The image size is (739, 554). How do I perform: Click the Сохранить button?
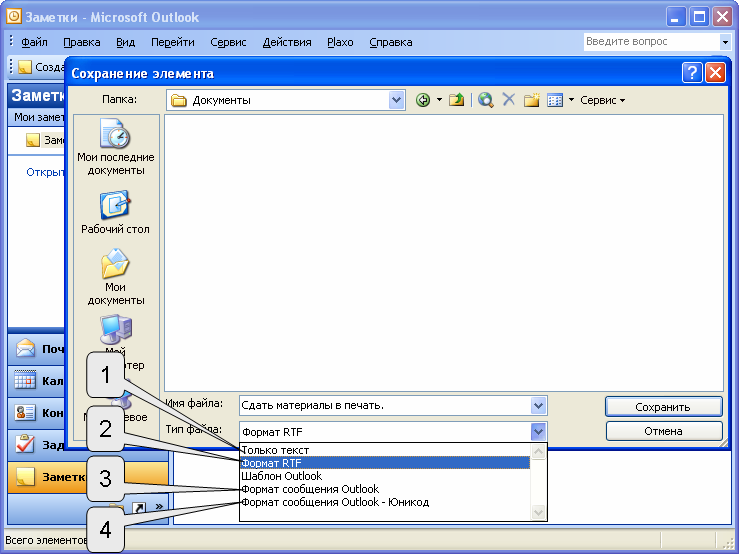click(x=663, y=407)
